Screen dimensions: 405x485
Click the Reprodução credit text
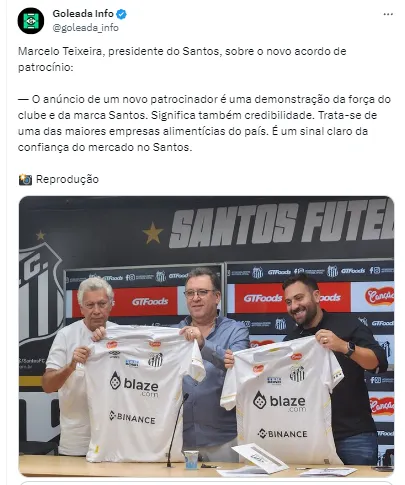pyautogui.click(x=67, y=179)
